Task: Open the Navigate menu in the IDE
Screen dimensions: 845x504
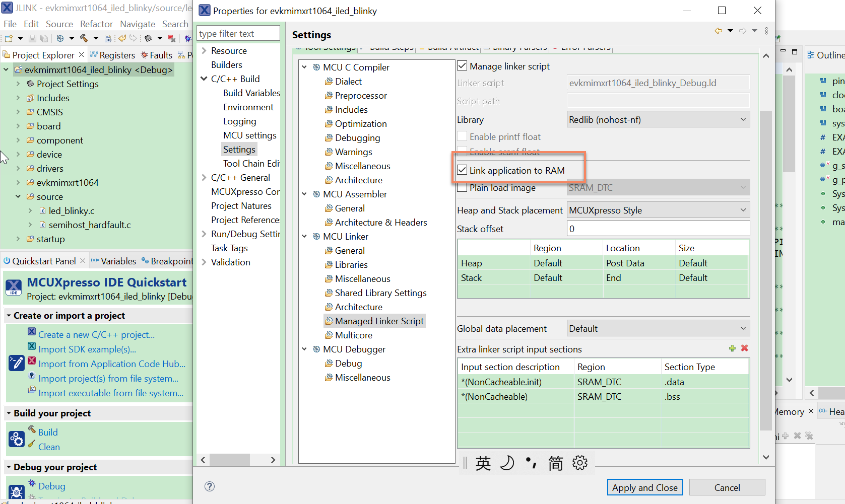Action: tap(138, 24)
